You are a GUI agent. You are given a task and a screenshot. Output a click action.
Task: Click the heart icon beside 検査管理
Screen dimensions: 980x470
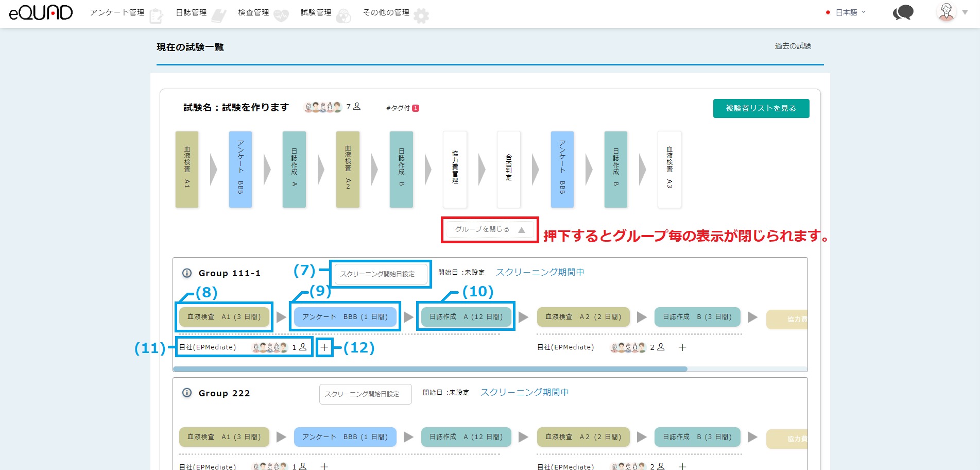(x=281, y=16)
